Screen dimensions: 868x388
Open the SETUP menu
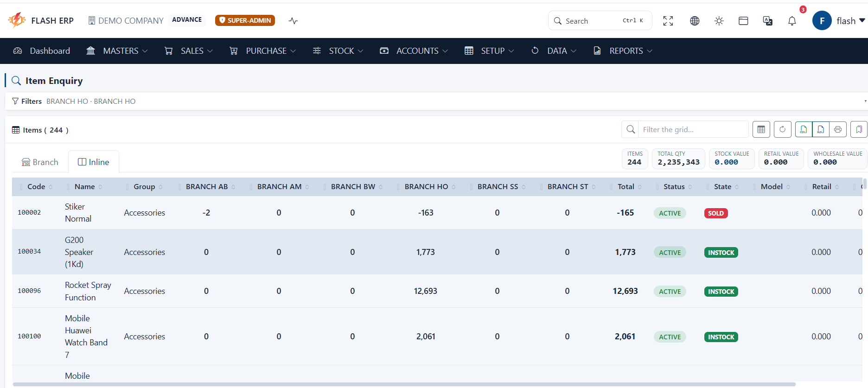(489, 51)
